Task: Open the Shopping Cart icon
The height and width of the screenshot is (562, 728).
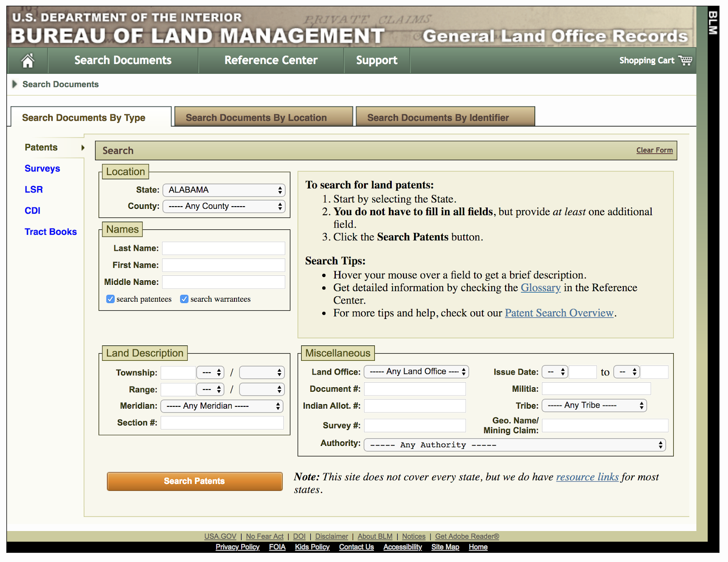Action: point(685,61)
